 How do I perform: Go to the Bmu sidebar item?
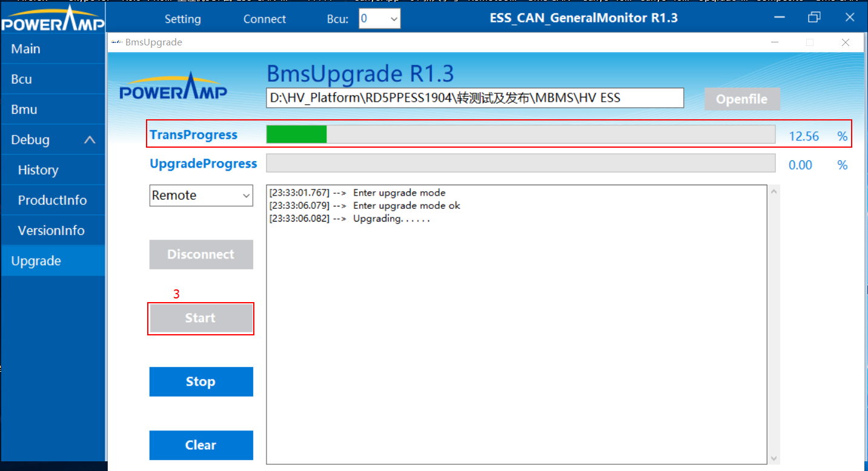coord(53,110)
